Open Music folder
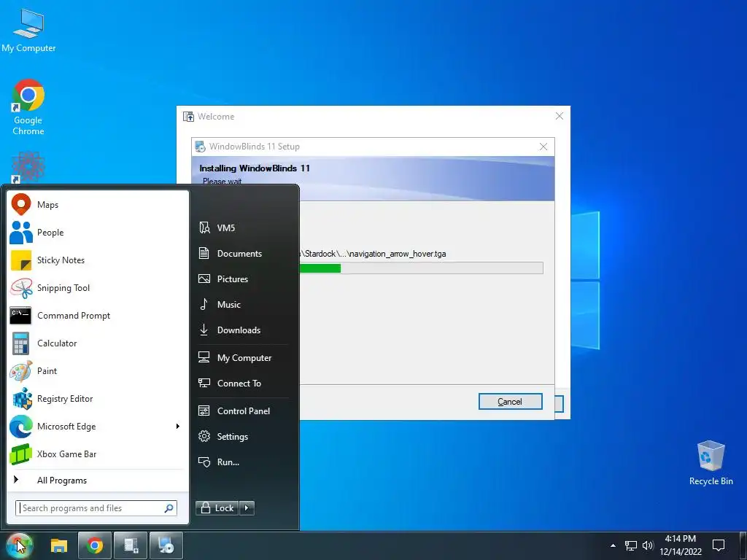 (x=242, y=304)
